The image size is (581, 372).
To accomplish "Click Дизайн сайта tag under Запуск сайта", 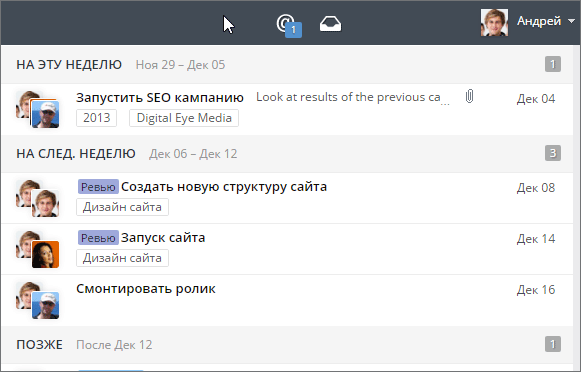I will point(122,258).
